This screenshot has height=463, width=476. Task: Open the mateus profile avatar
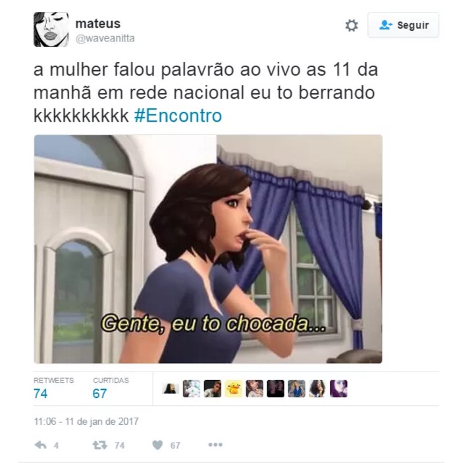coord(51,30)
